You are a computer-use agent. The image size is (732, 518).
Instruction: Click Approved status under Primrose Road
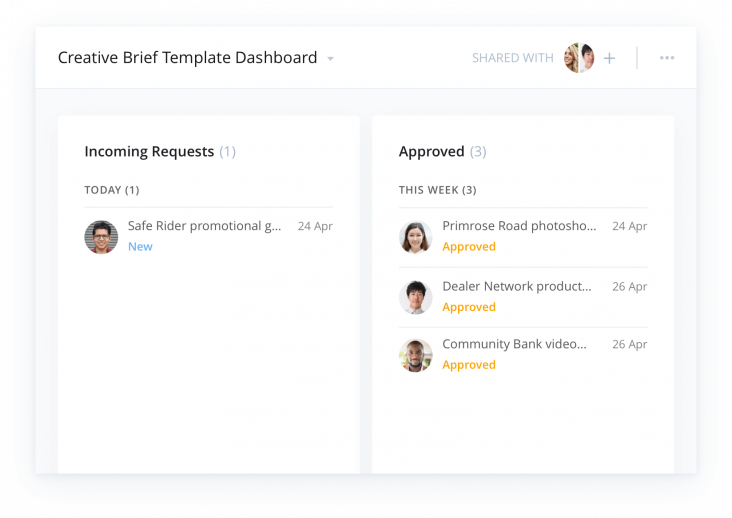coord(469,246)
